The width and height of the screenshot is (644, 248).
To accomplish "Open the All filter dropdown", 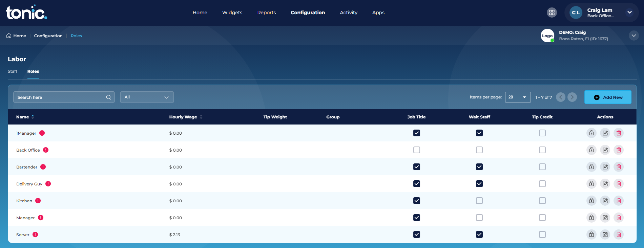I will click(147, 97).
